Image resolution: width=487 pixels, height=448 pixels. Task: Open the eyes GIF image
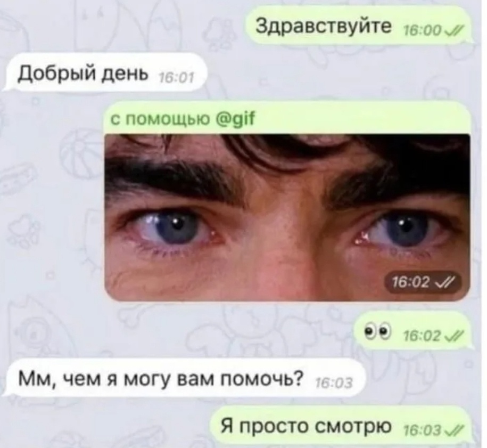point(287,217)
